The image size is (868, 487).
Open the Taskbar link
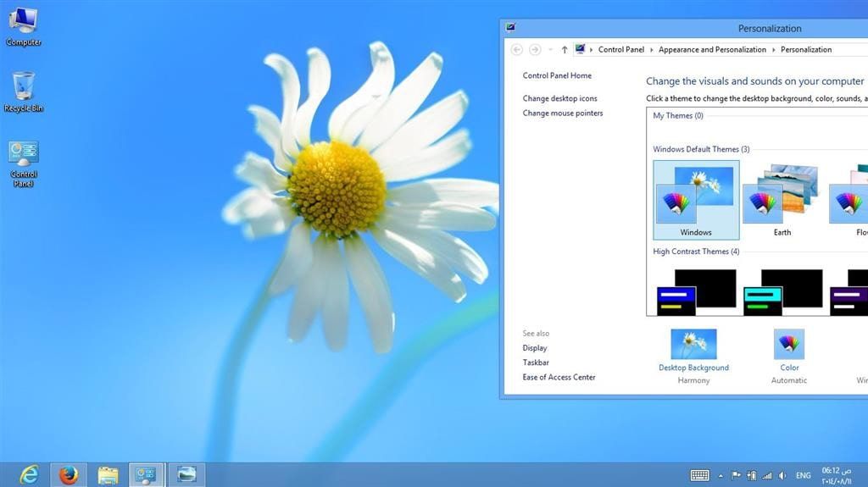[536, 362]
